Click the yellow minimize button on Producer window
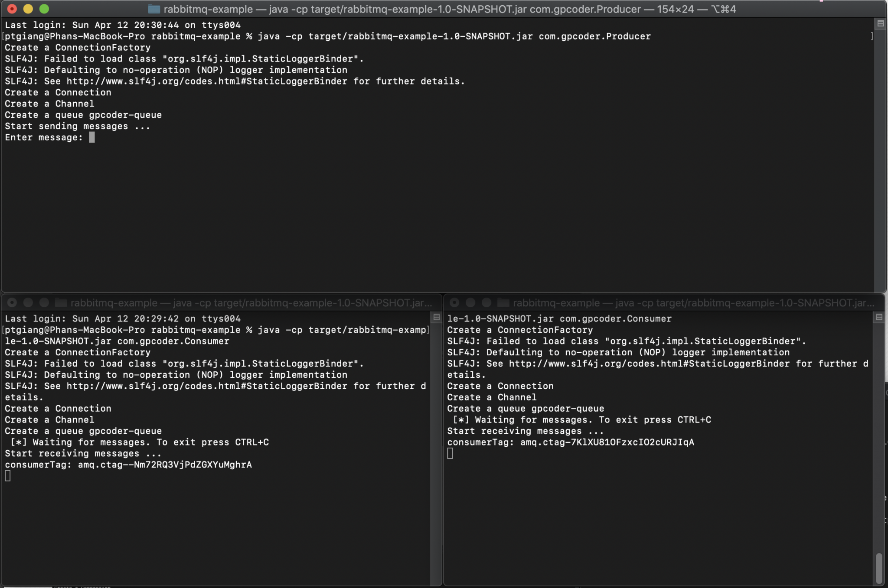Image resolution: width=888 pixels, height=588 pixels. tap(29, 8)
